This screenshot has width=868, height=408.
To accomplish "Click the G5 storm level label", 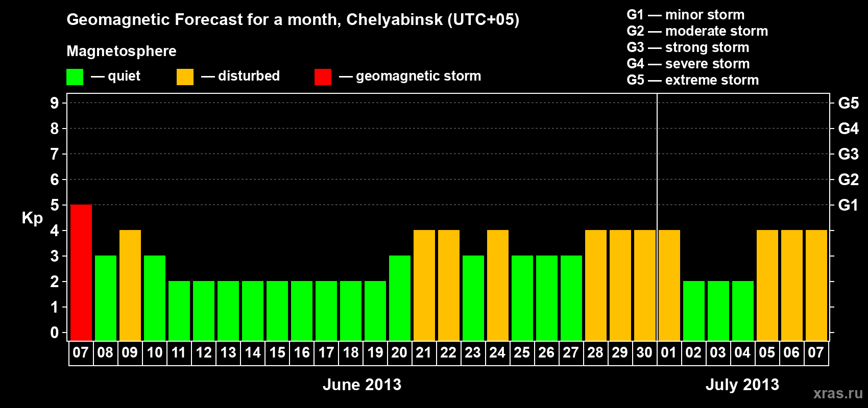I will click(848, 103).
